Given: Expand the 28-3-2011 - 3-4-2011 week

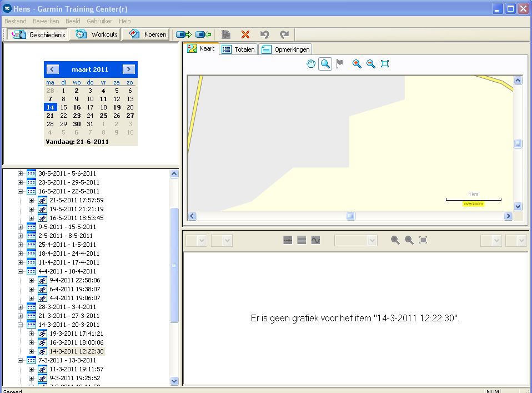Looking at the screenshot, I should coord(21,307).
